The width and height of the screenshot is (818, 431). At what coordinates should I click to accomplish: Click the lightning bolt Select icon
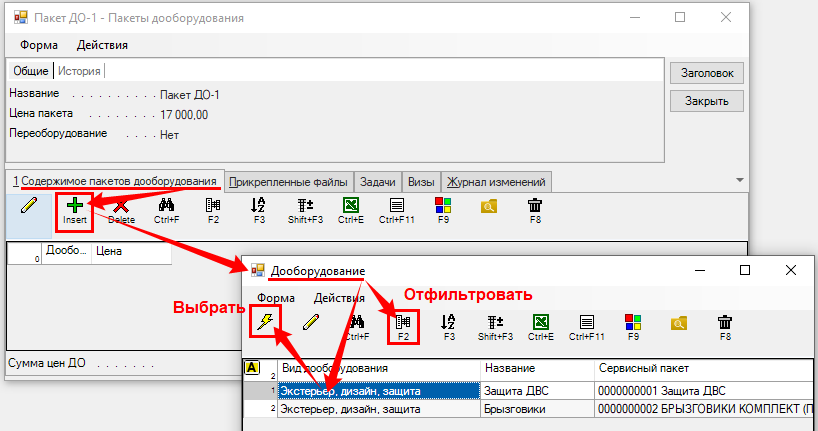point(265,322)
